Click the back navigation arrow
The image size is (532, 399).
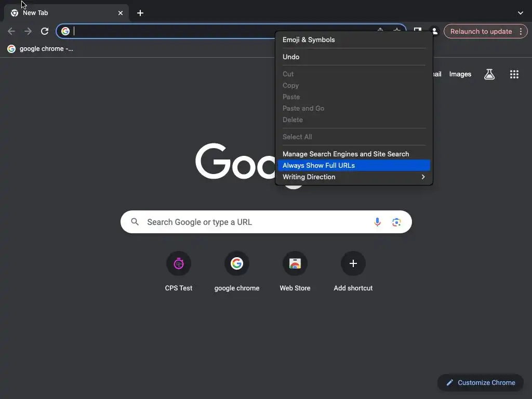[11, 31]
